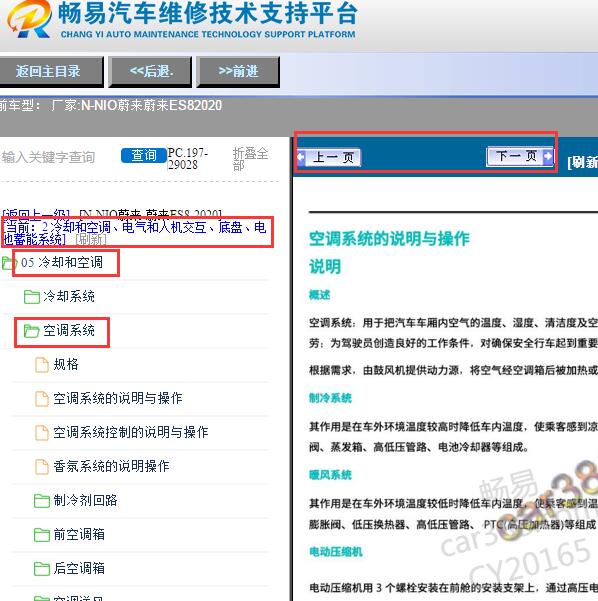
Task: Click the 暖风系统 section heading
Action: coord(330,475)
